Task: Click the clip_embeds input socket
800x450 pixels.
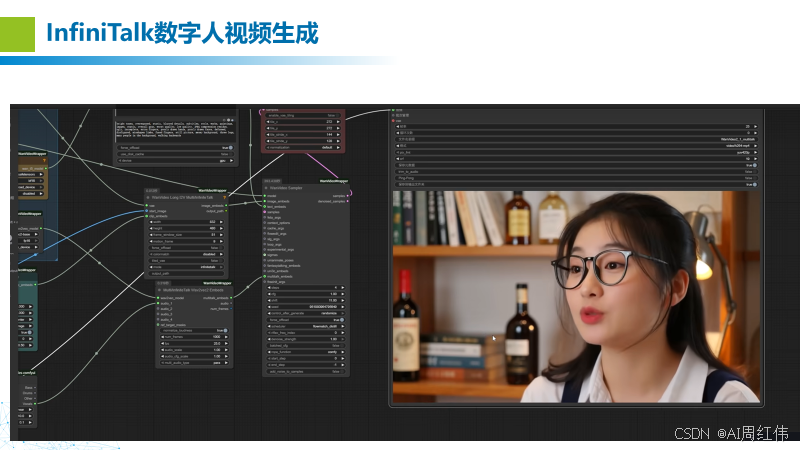Action: click(x=146, y=216)
